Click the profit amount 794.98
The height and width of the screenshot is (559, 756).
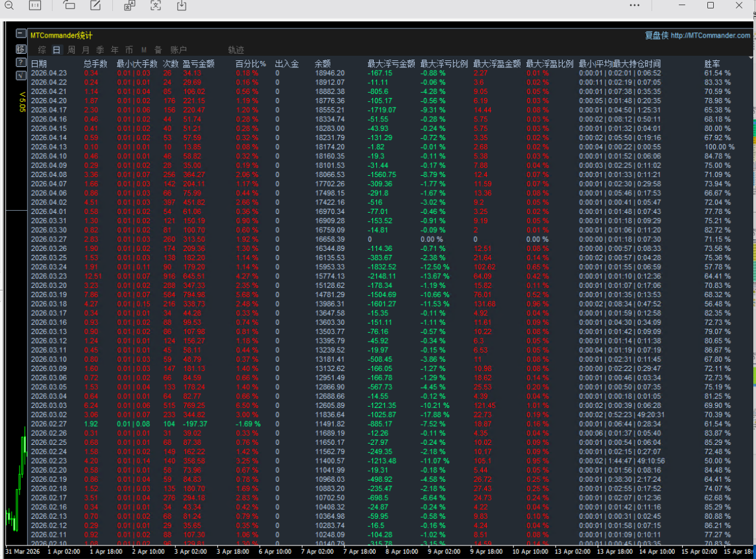[x=194, y=294]
